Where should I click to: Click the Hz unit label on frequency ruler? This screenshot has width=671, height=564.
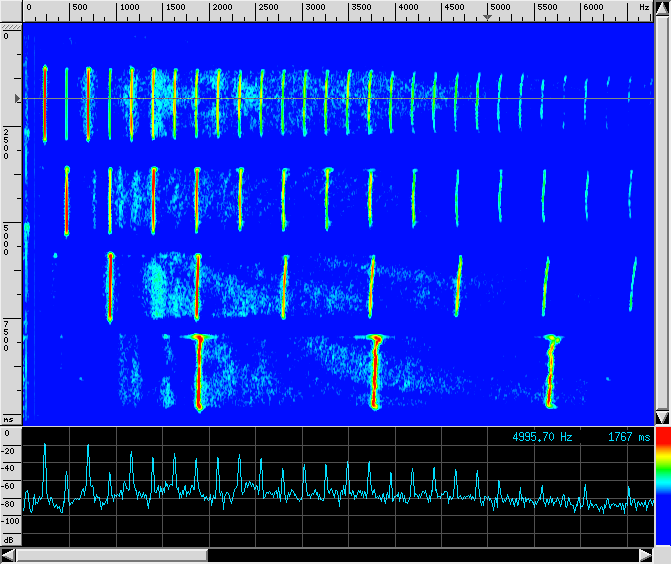point(643,7)
